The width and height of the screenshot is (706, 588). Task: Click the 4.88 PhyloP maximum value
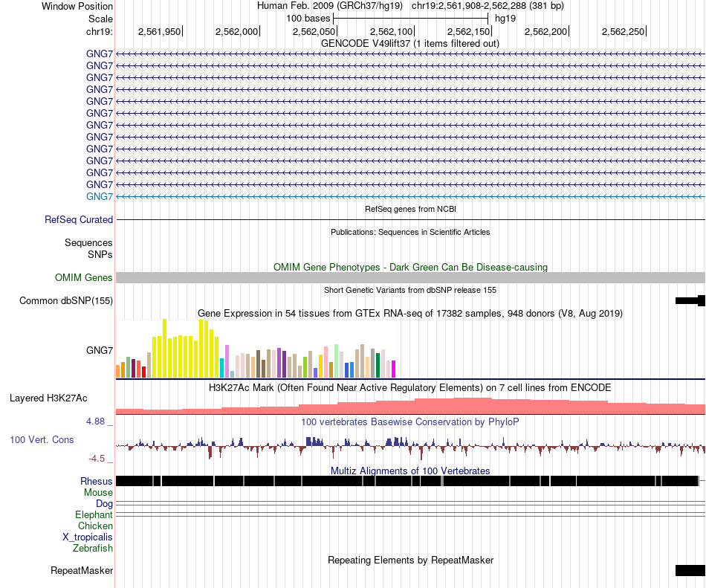click(x=95, y=421)
